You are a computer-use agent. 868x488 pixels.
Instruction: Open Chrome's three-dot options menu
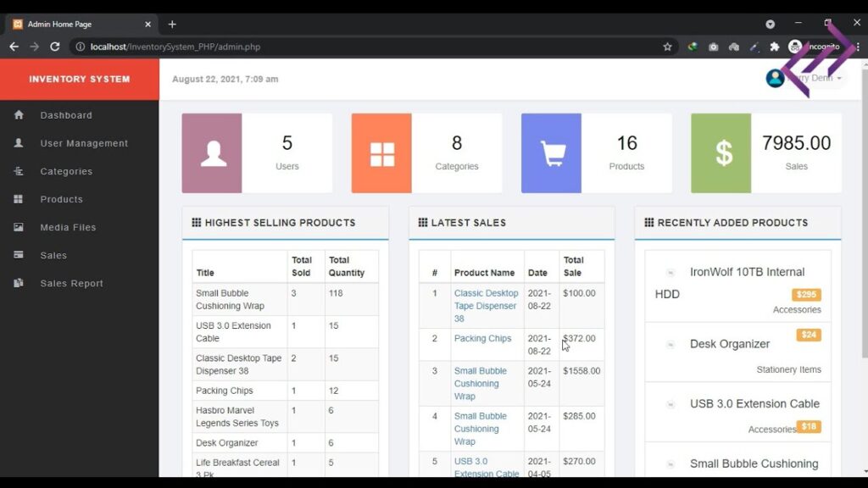pos(859,47)
